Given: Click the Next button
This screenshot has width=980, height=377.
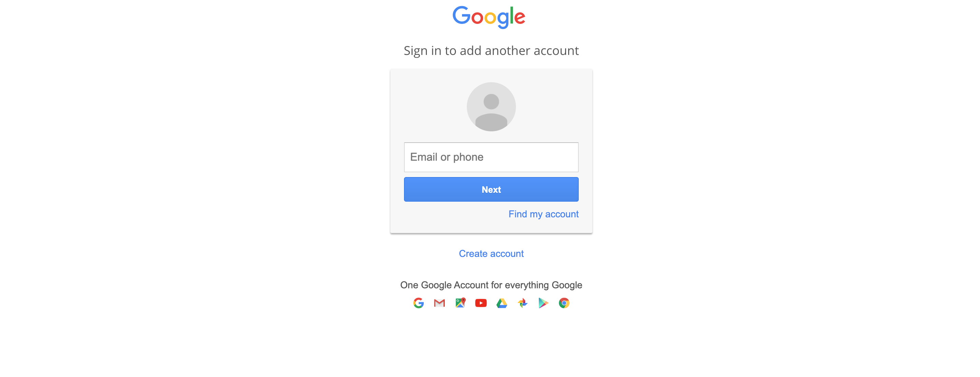Looking at the screenshot, I should pos(491,189).
